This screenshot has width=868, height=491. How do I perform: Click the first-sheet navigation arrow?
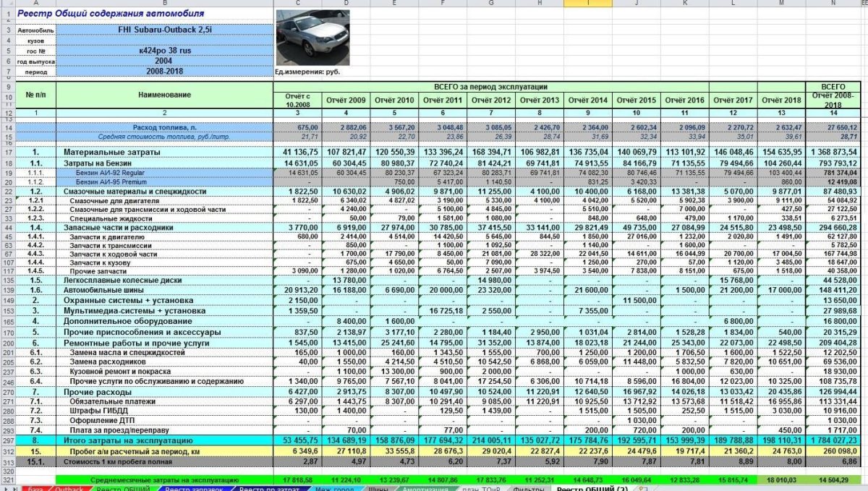tap(2, 488)
